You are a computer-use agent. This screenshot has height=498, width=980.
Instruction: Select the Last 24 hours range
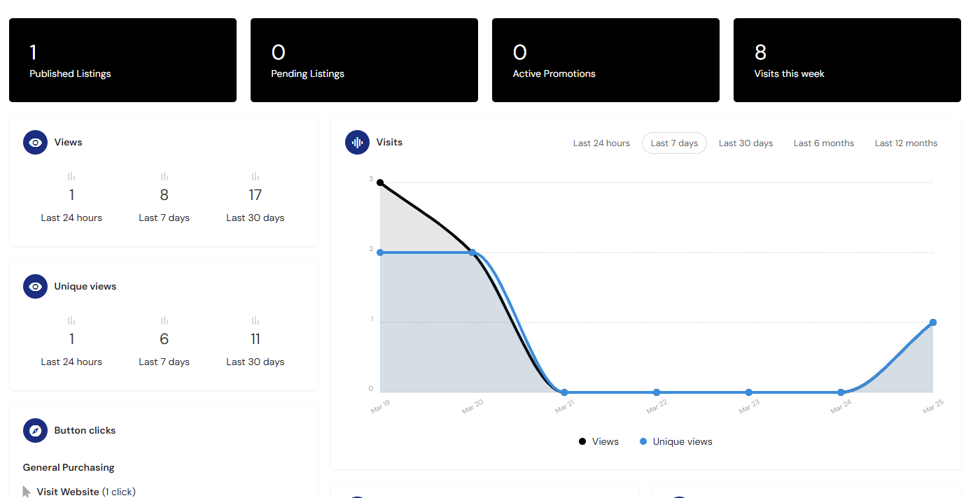[601, 143]
